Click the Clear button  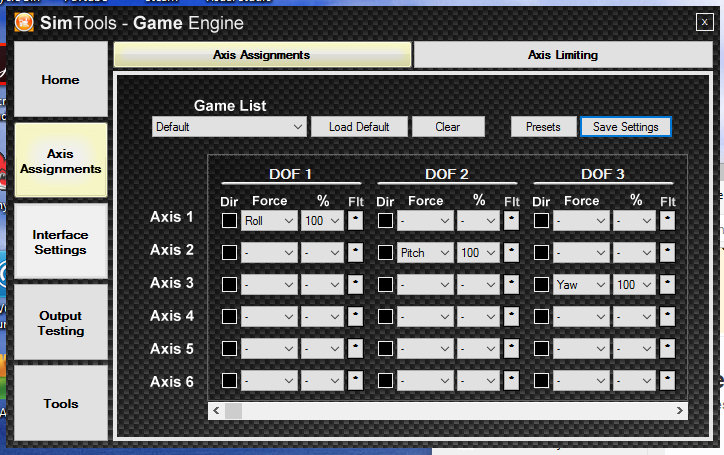[448, 127]
